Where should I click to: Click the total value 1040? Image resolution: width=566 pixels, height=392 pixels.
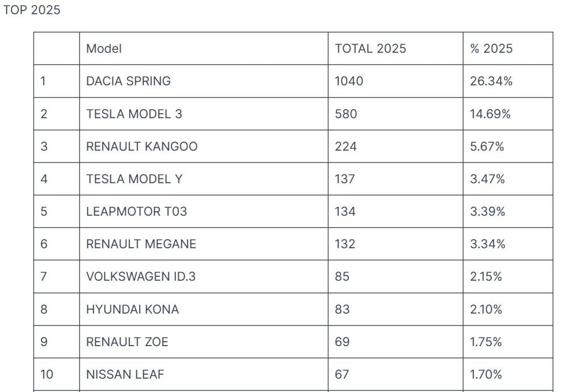(x=349, y=81)
